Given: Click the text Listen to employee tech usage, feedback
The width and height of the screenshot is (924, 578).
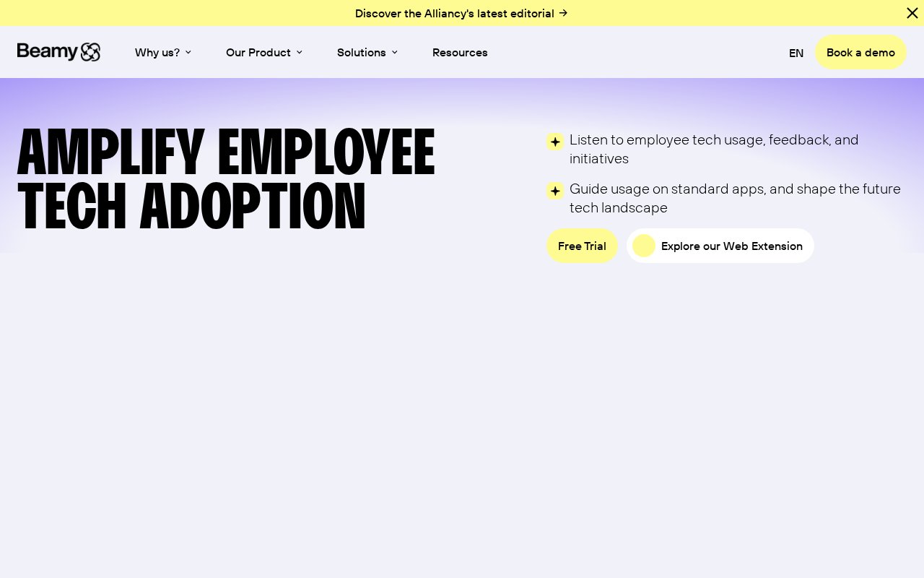Looking at the screenshot, I should [714, 149].
